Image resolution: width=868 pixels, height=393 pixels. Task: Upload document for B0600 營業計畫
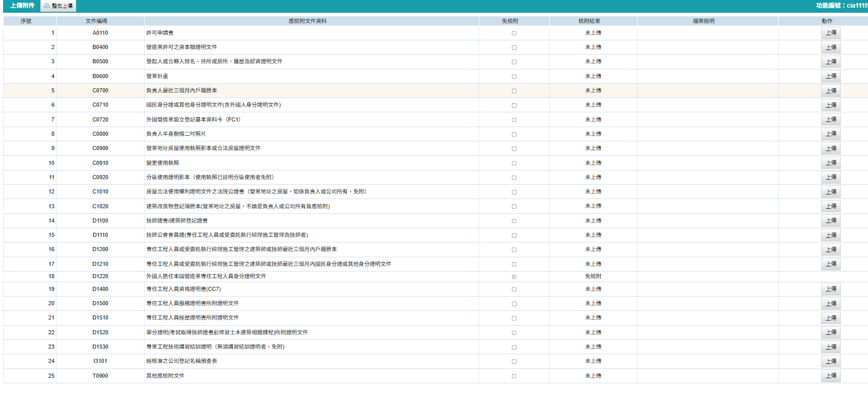(x=831, y=77)
